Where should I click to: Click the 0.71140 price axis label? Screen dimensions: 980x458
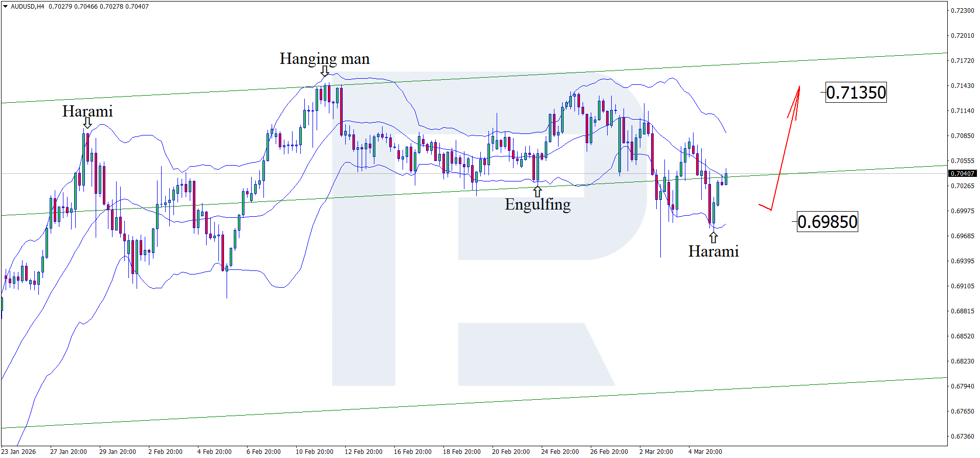962,111
